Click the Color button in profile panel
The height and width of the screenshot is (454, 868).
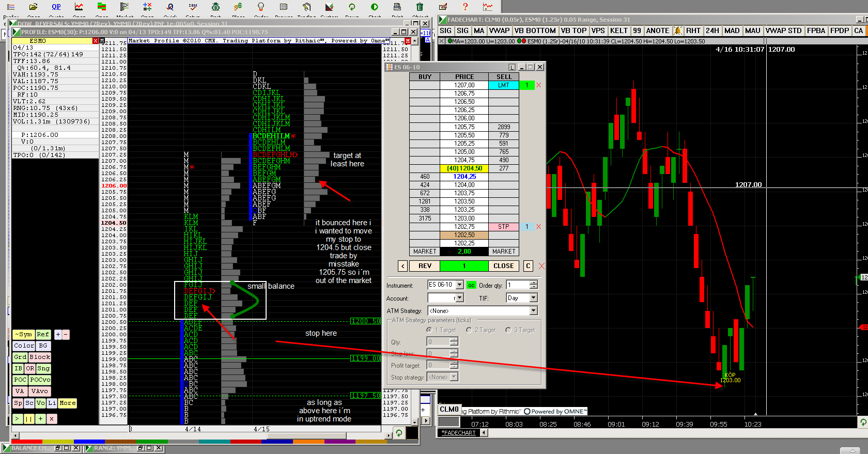pos(24,346)
